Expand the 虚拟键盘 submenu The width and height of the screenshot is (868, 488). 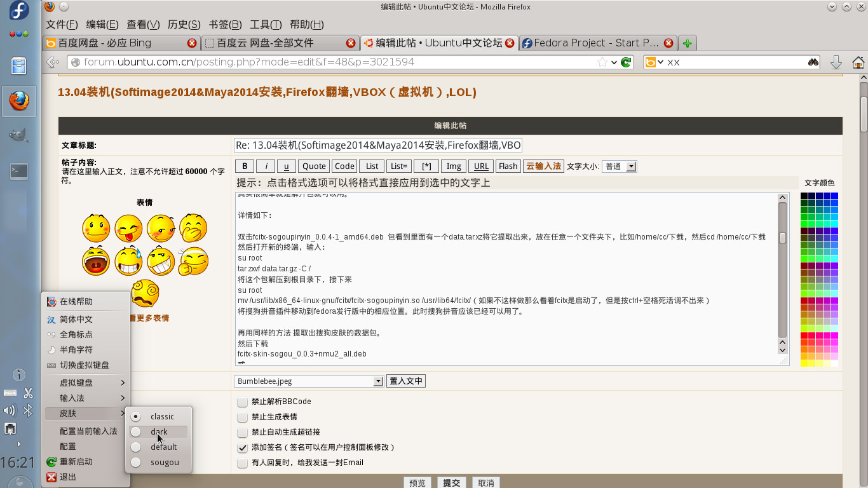pos(86,383)
